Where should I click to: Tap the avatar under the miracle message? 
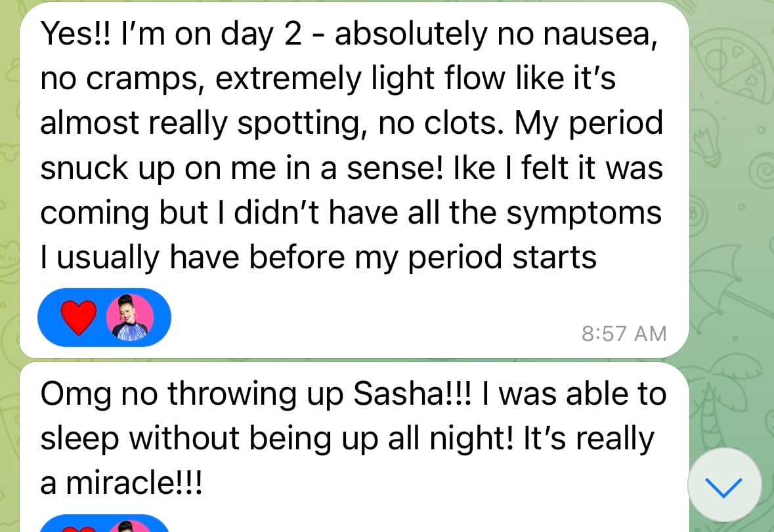click(x=134, y=527)
